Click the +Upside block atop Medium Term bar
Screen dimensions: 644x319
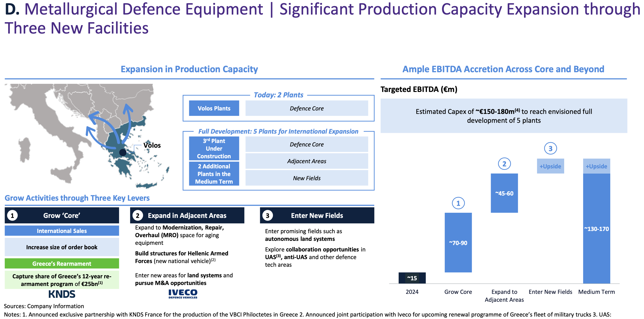[596, 166]
